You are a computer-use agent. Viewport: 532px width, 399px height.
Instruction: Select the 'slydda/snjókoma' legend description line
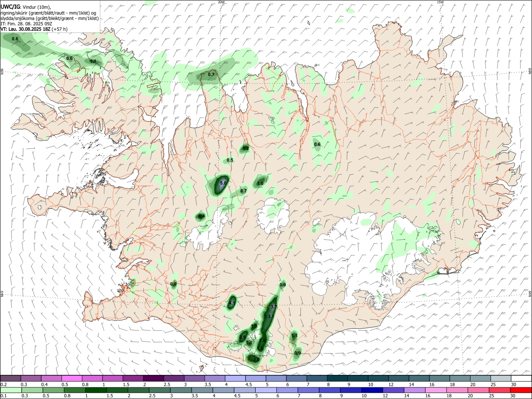click(x=49, y=18)
